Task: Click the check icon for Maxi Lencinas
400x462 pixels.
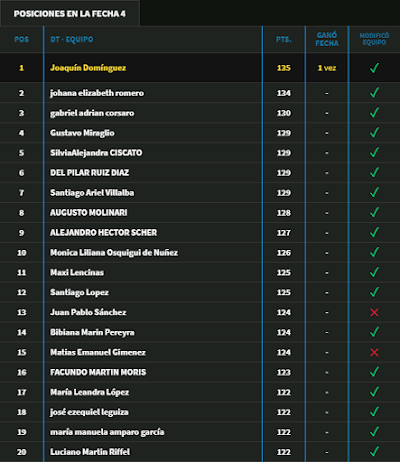Action: click(374, 272)
